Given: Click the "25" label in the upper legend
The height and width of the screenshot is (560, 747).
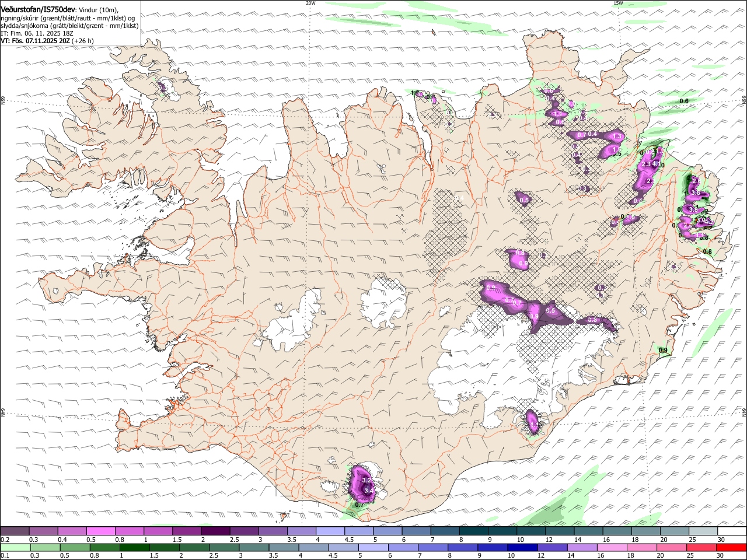Looking at the screenshot, I should [692, 540].
